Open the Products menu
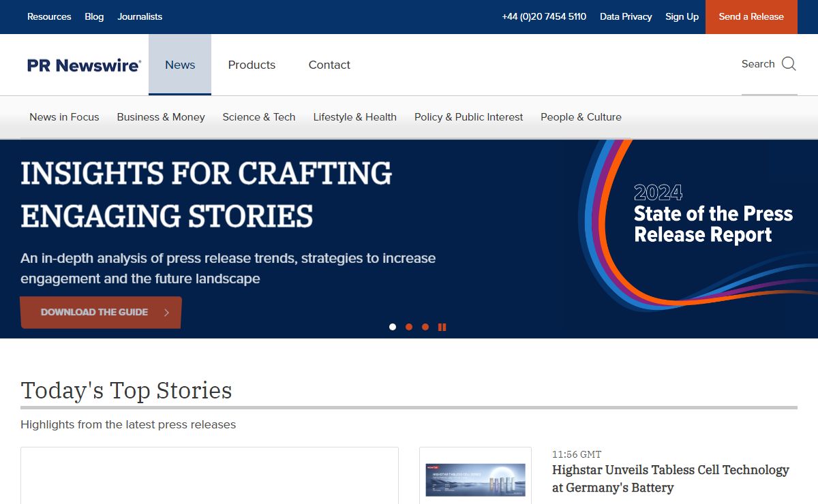This screenshot has height=504, width=818. point(252,65)
